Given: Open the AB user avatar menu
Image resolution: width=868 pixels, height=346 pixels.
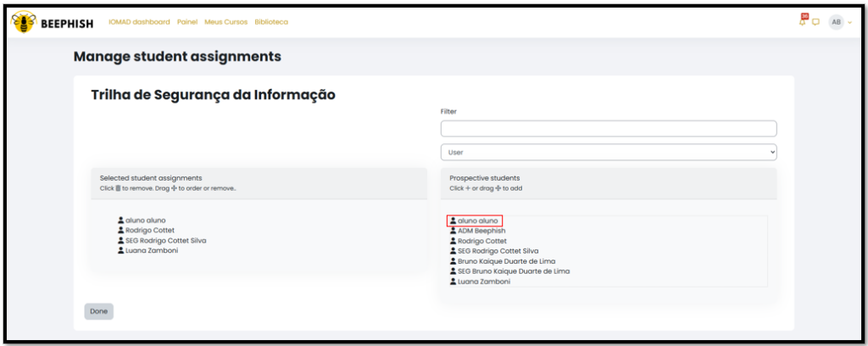Looking at the screenshot, I should (836, 22).
